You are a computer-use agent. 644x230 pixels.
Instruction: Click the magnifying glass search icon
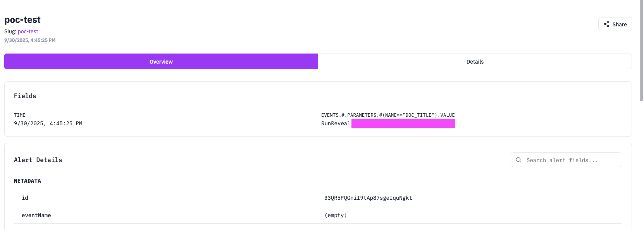tap(518, 160)
